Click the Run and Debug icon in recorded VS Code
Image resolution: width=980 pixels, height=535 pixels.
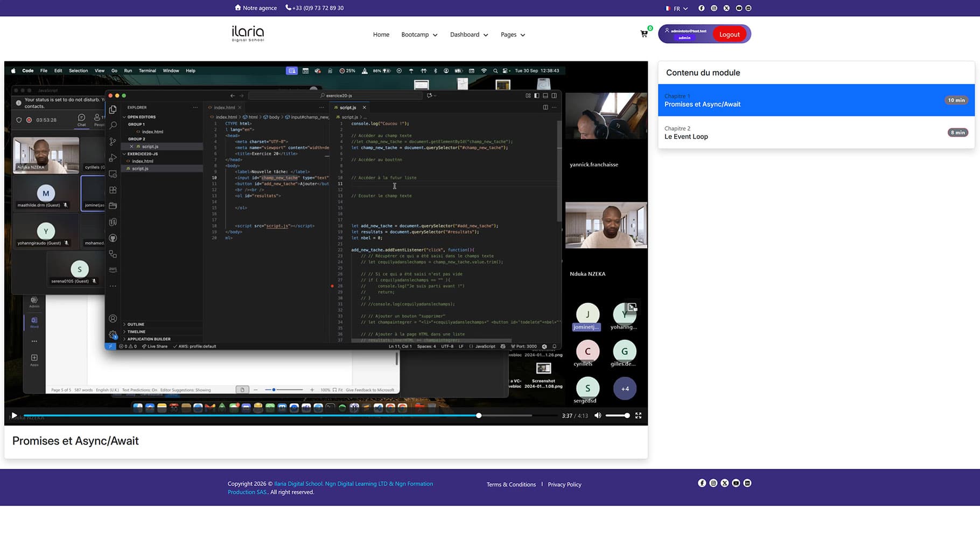[x=113, y=158]
